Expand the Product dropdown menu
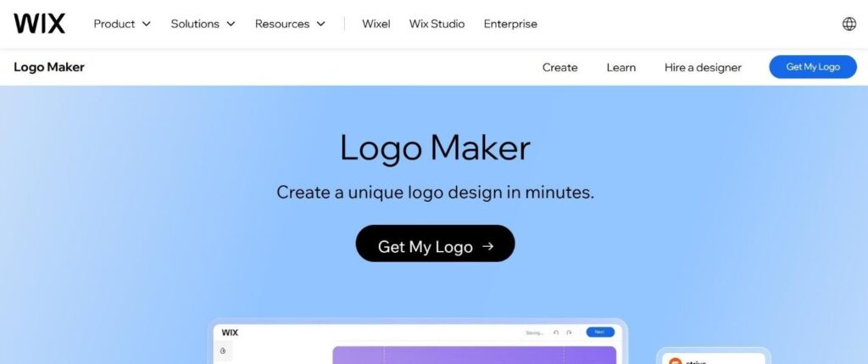868x364 pixels. [x=122, y=24]
